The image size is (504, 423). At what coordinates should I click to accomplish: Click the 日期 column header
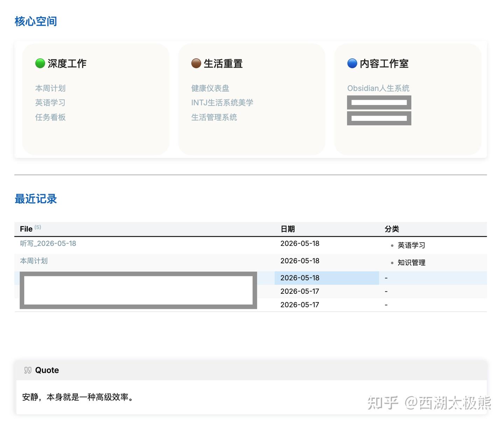(x=288, y=229)
